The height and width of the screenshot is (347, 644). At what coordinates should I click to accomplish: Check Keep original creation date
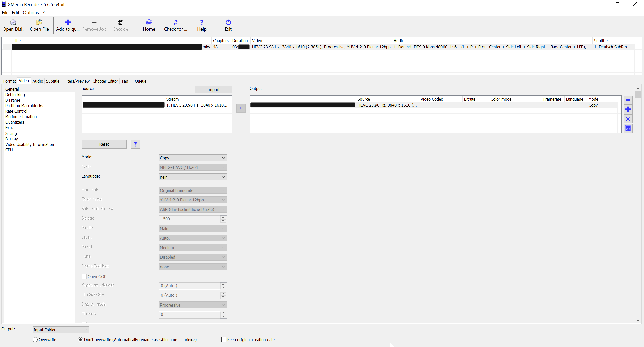(224, 340)
